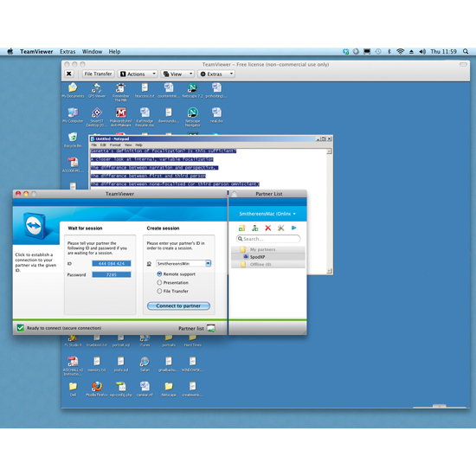The height and width of the screenshot is (476, 476).
Task: Open the Extras menu in macOS menu bar
Action: (x=68, y=52)
